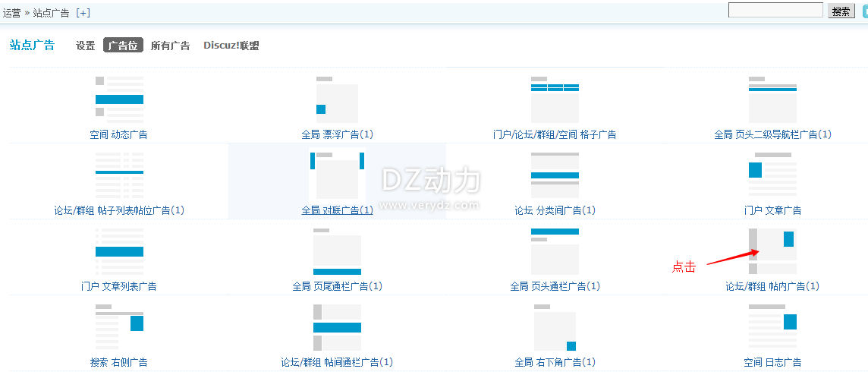Select the 广告位 tab
Screen dimensions: 868x372
(123, 46)
